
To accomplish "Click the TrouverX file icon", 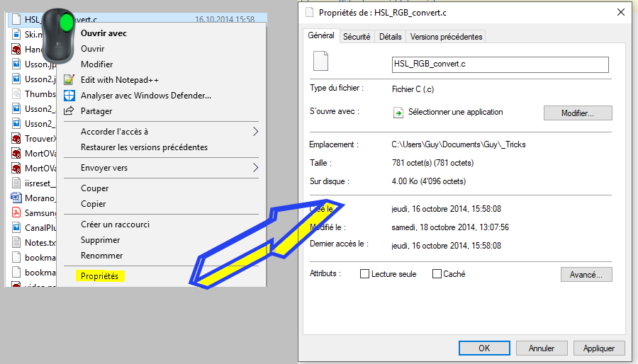I will pos(17,139).
